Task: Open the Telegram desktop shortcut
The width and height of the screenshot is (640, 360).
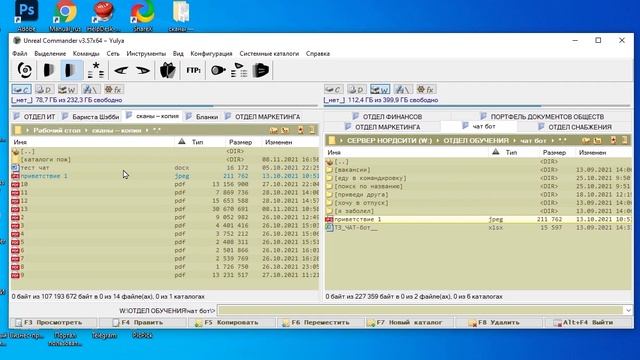Action: [x=104, y=336]
